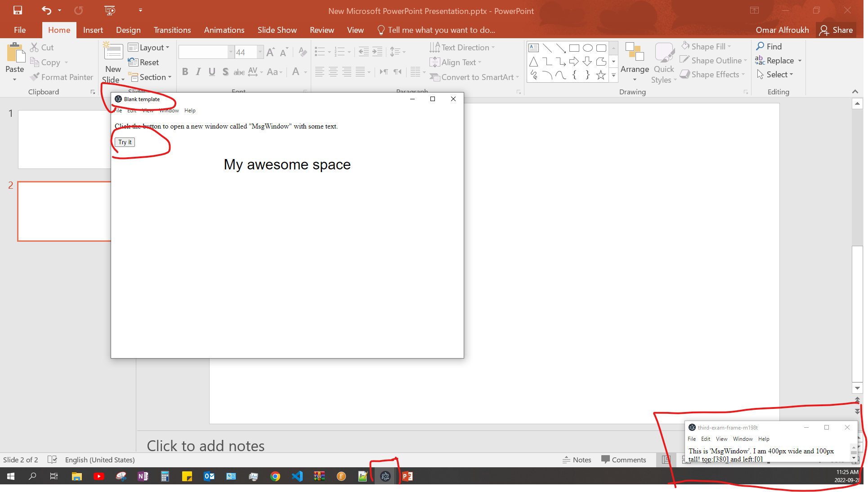
Task: Toggle Bold formatting
Action: [x=185, y=72]
